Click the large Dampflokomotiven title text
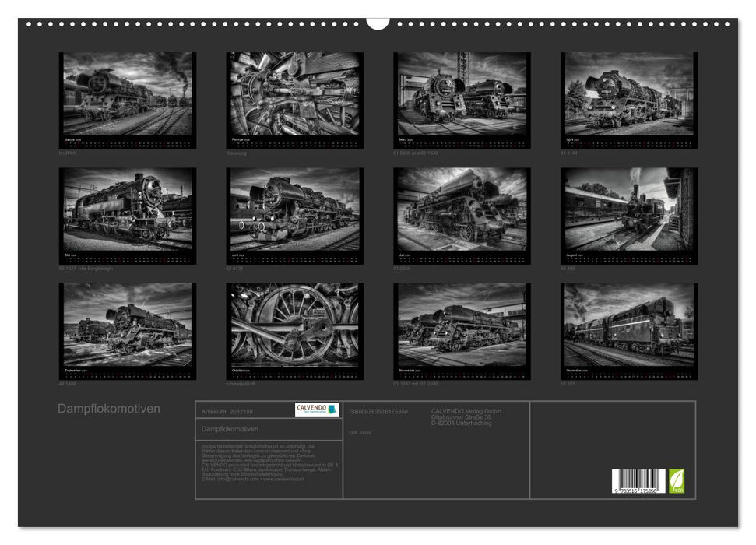This screenshot has height=545, width=756. [x=109, y=409]
